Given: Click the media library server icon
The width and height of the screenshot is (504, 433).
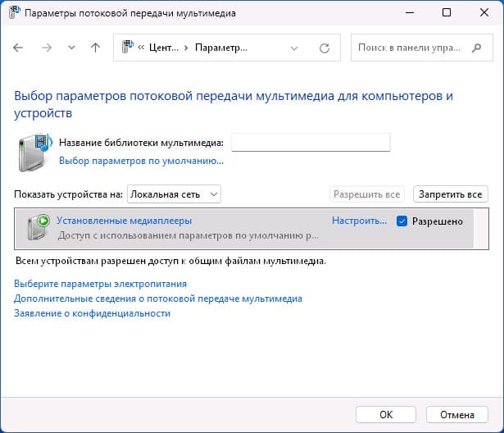Looking at the screenshot, I should (34, 153).
